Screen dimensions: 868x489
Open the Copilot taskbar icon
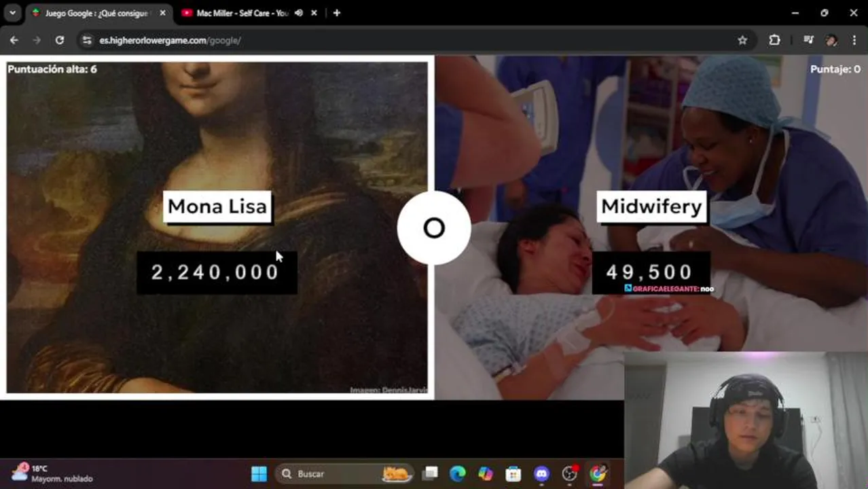(486, 473)
